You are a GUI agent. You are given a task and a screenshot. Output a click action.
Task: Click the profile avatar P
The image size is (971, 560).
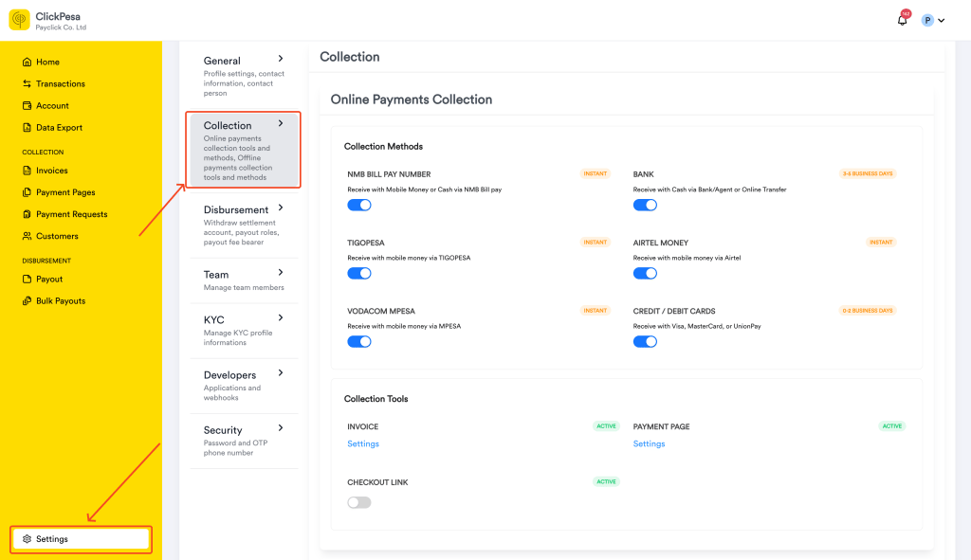point(927,21)
